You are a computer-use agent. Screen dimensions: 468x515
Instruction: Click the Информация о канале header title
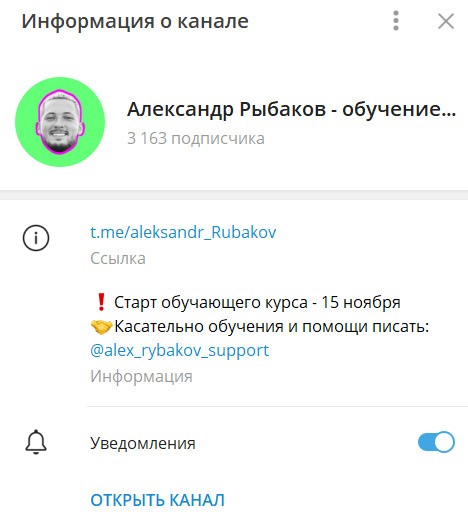[x=135, y=22]
